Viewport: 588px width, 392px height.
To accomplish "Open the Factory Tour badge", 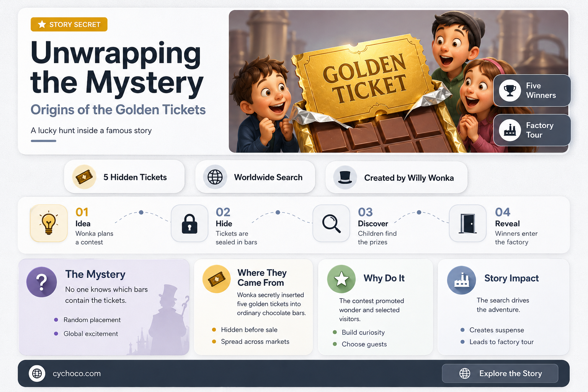I will coord(532,130).
